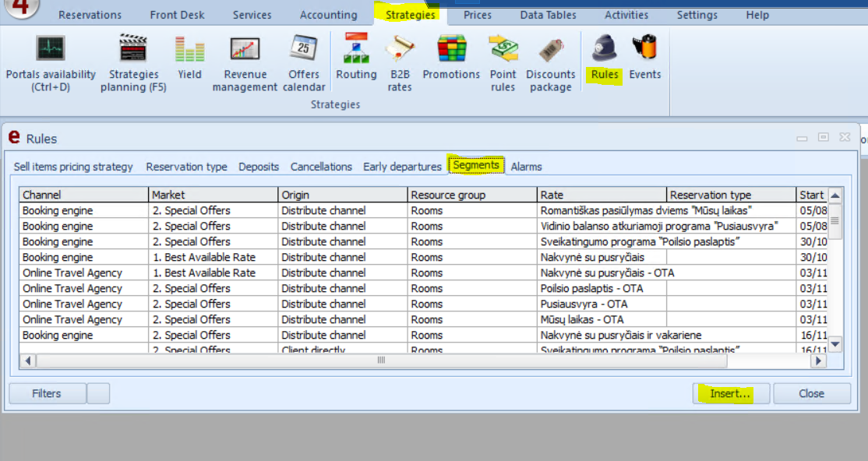
Task: Click the Filters button
Action: pos(47,393)
